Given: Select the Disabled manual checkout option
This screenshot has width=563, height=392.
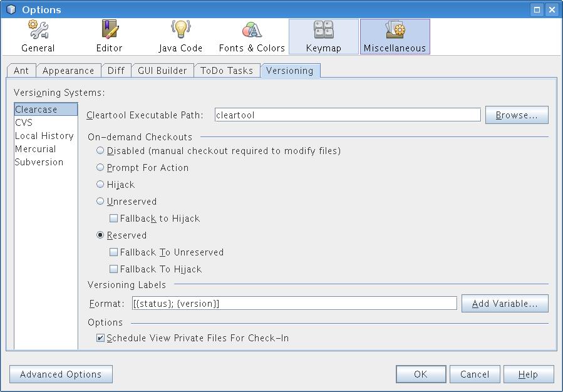Looking at the screenshot, I should [x=100, y=151].
